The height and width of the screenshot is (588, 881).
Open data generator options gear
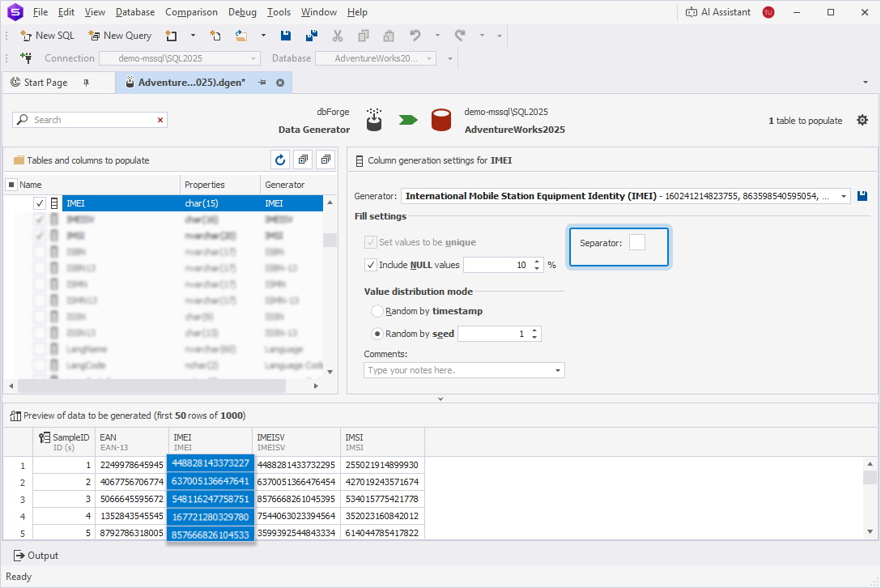tap(862, 121)
